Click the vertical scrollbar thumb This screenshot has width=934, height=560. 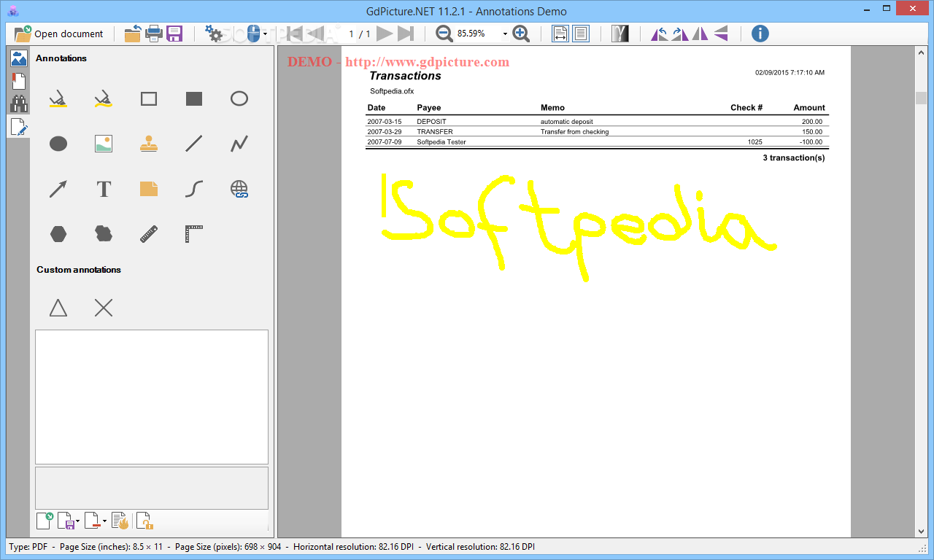921,98
